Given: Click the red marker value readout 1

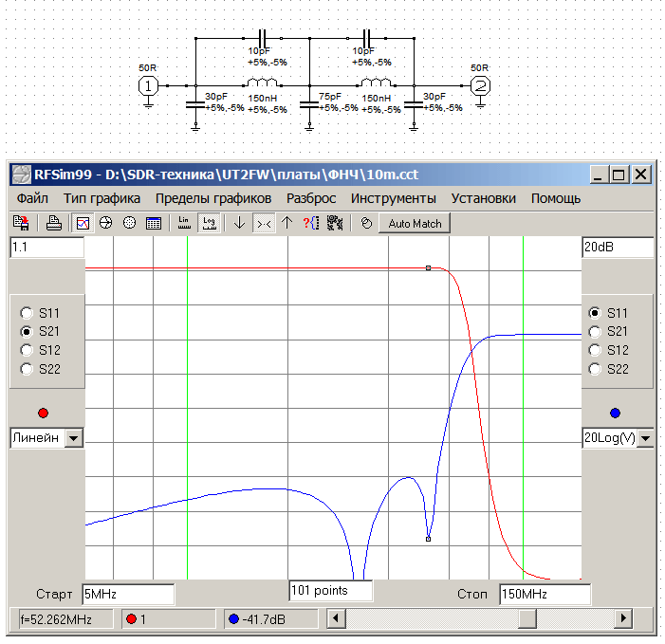Looking at the screenshot, I should click(168, 619).
